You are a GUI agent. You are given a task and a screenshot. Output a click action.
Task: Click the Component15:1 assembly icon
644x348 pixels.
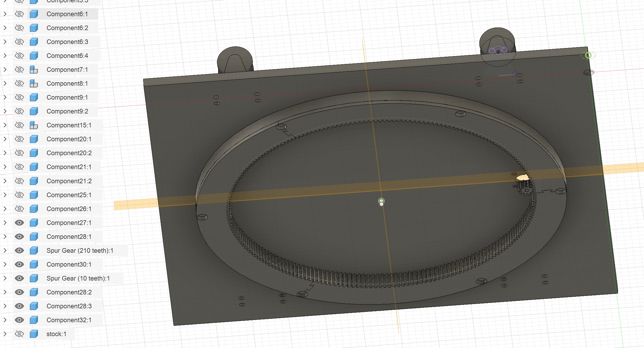(34, 125)
